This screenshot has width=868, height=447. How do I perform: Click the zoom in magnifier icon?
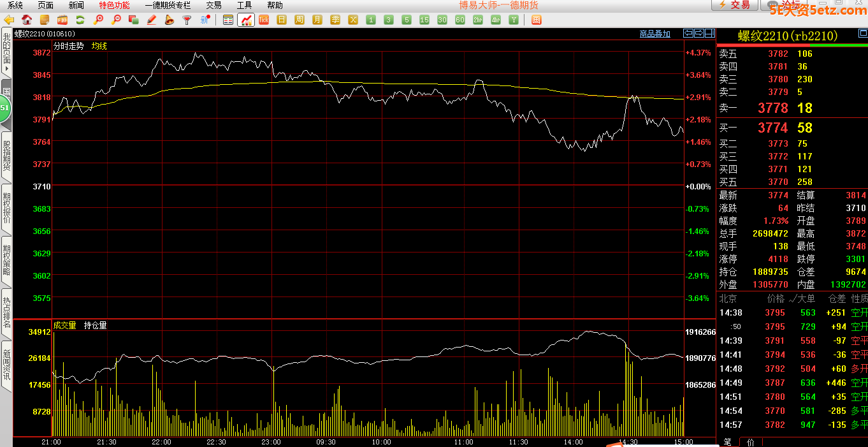click(98, 20)
